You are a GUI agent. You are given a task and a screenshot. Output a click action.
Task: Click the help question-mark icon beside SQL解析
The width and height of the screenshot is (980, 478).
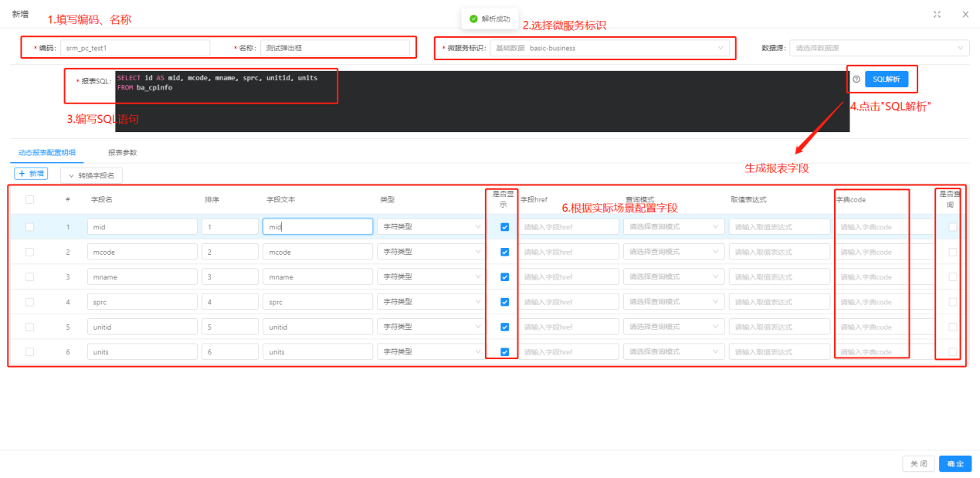point(856,79)
